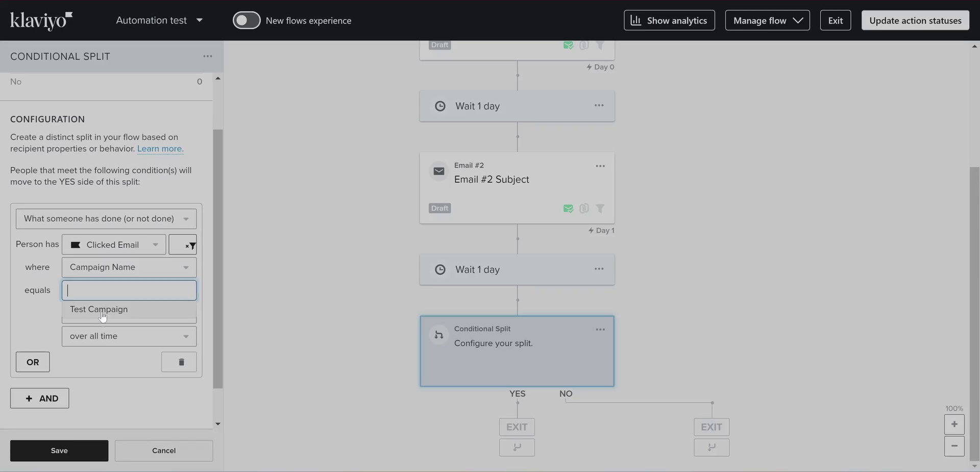Click clock icon on first Wait 1 day
The height and width of the screenshot is (472, 980).
[440, 106]
